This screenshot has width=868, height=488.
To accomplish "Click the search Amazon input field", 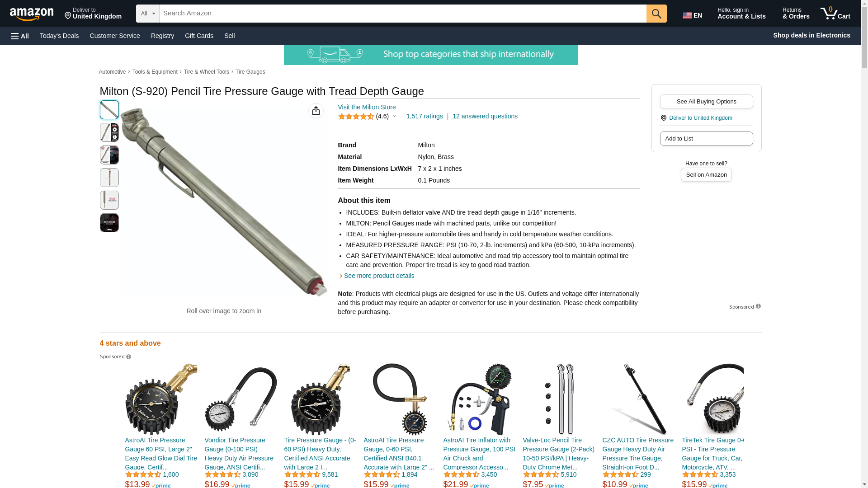I will click(x=403, y=14).
